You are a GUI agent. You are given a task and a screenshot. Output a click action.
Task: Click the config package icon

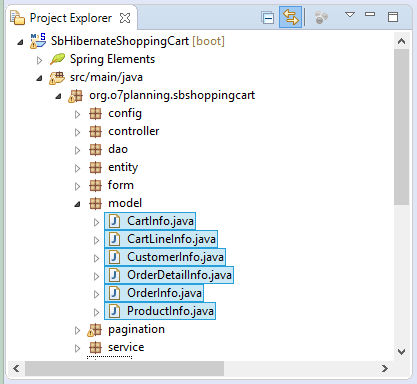[95, 114]
